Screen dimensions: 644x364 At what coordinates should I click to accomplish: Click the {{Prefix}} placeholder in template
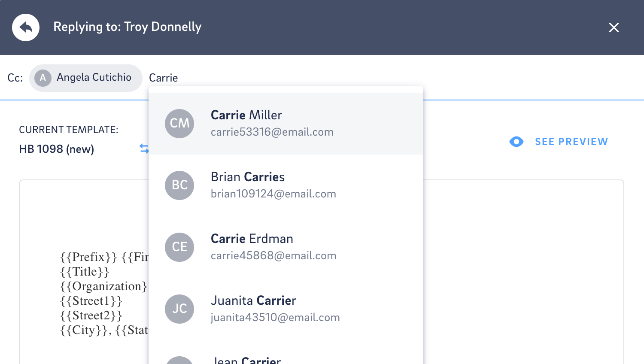point(88,257)
